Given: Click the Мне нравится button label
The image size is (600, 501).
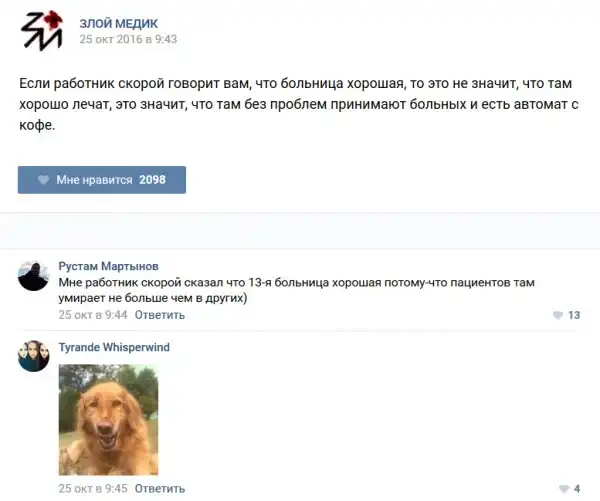Looking at the screenshot, I should [95, 180].
